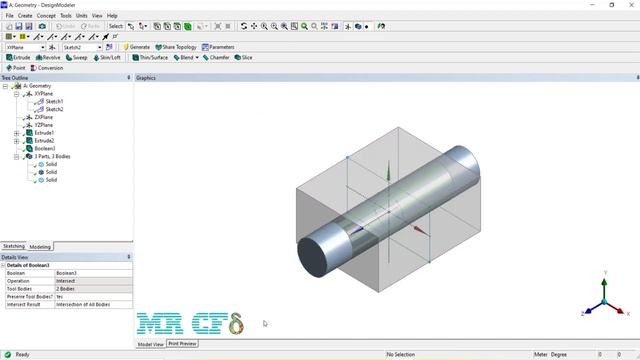Click the Undo toolbar button
Image resolution: width=640 pixels, height=360 pixels.
click(66, 26)
